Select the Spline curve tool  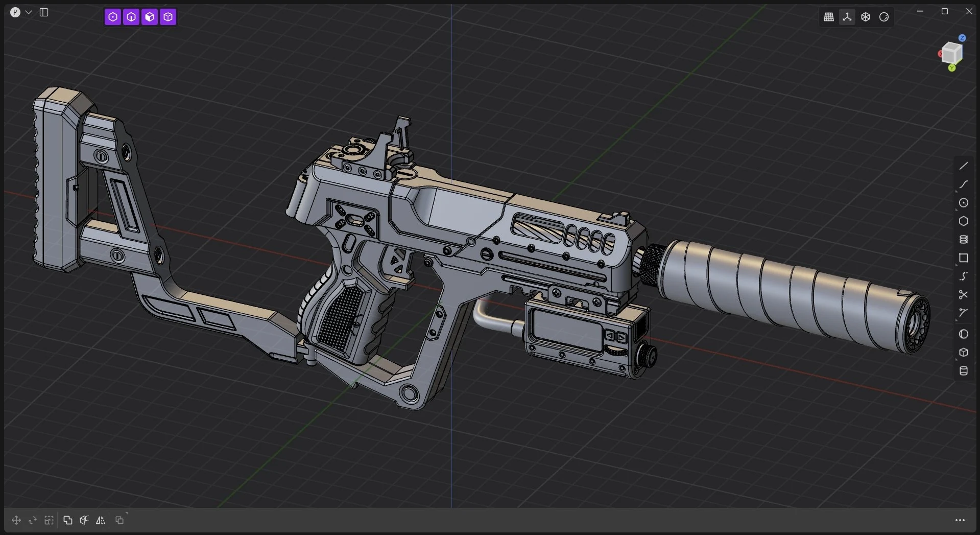(x=964, y=184)
